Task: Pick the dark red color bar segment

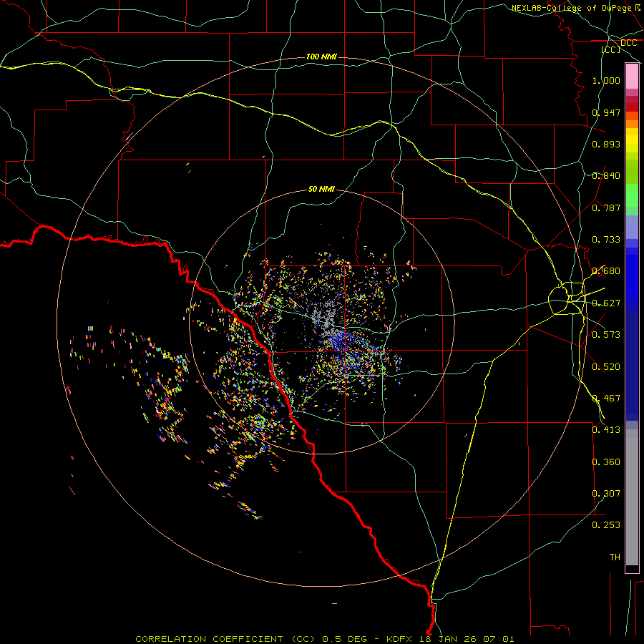Action: pos(632,107)
